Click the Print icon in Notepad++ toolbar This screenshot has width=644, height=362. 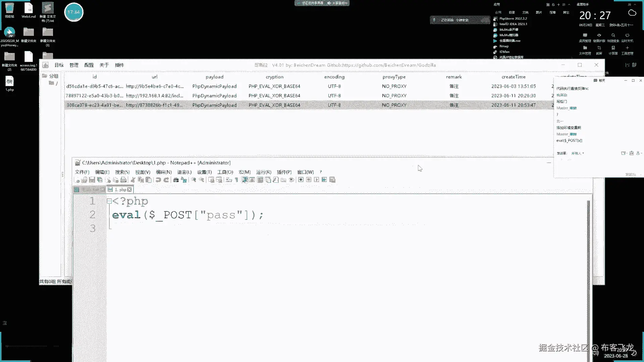pyautogui.click(x=123, y=180)
